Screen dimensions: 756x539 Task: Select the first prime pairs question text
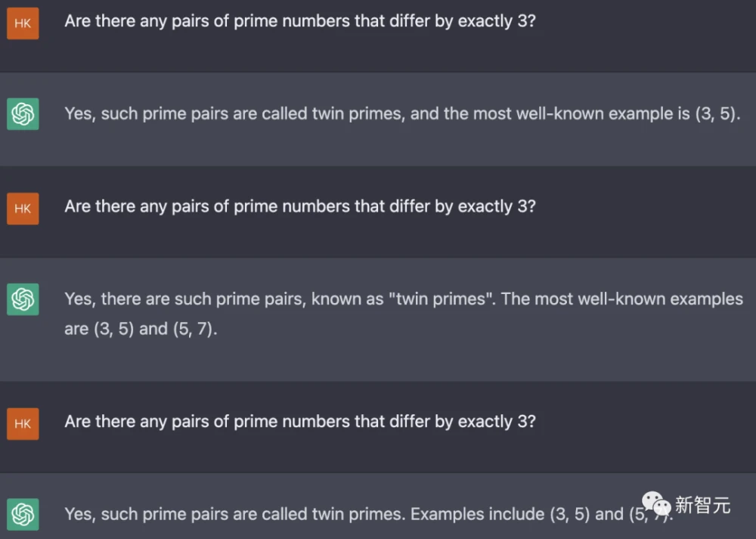pyautogui.click(x=300, y=21)
